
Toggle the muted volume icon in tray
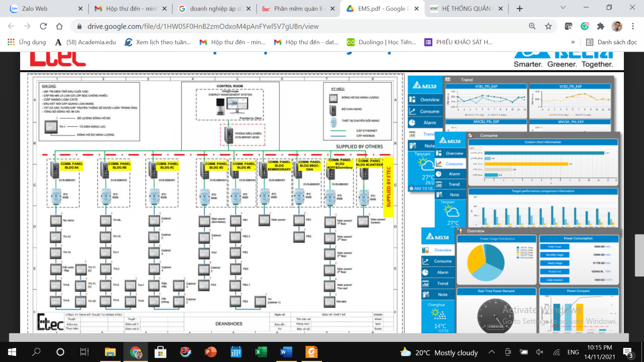click(x=540, y=352)
